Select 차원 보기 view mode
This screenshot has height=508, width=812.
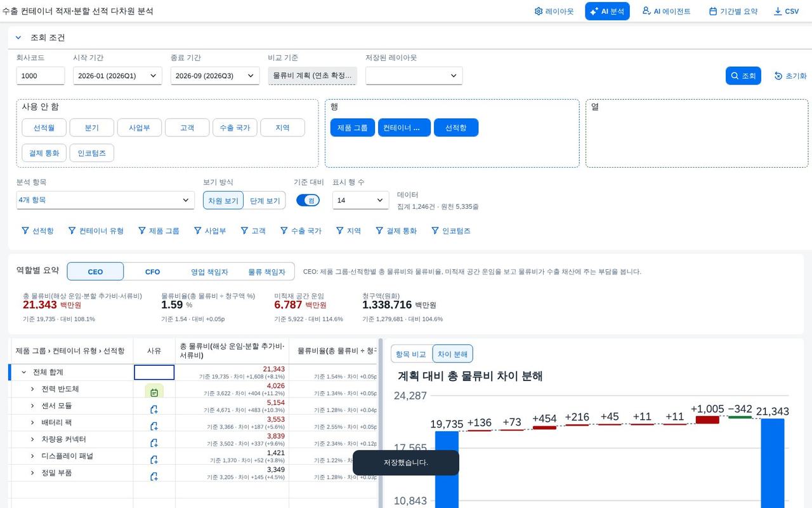point(223,201)
